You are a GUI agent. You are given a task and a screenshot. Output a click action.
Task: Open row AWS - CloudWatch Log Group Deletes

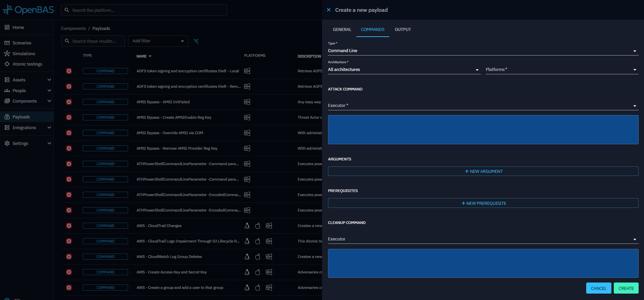point(192,257)
